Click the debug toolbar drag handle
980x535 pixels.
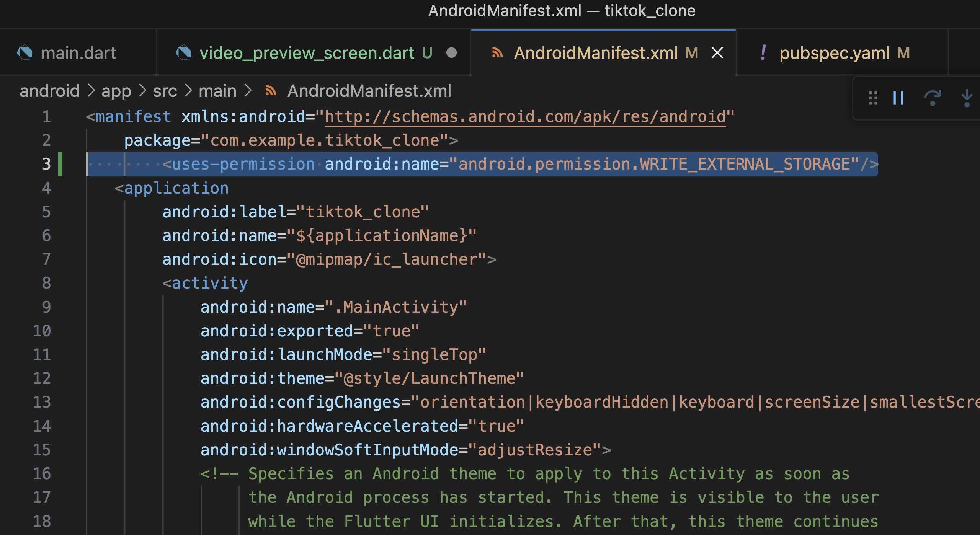tap(873, 98)
